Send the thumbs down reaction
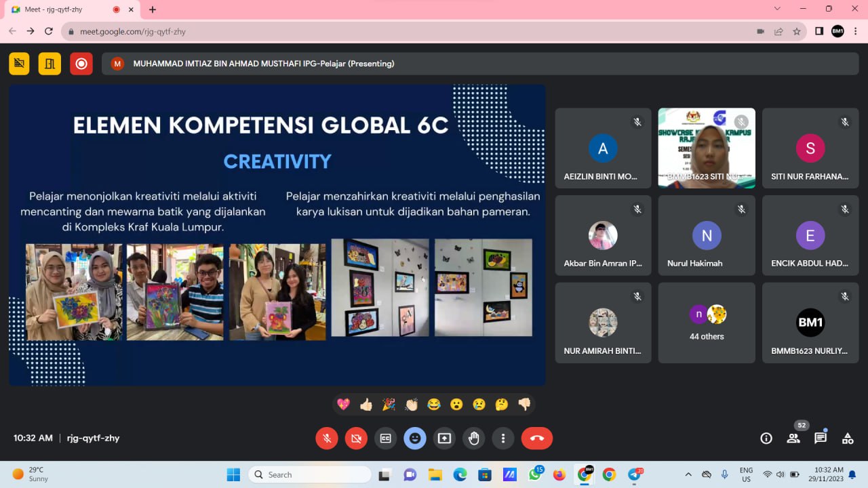The image size is (868, 488). pyautogui.click(x=524, y=405)
